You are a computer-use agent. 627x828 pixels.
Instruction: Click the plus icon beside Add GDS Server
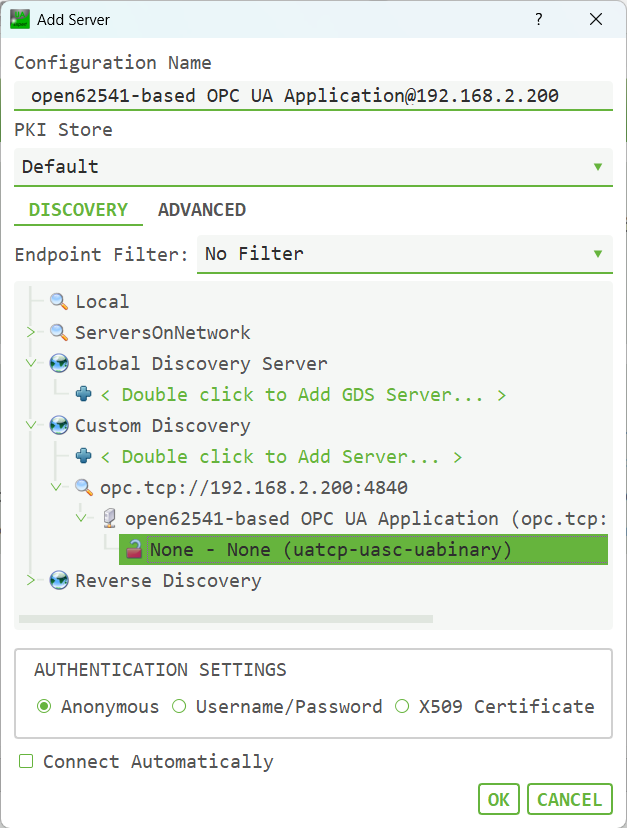click(83, 394)
